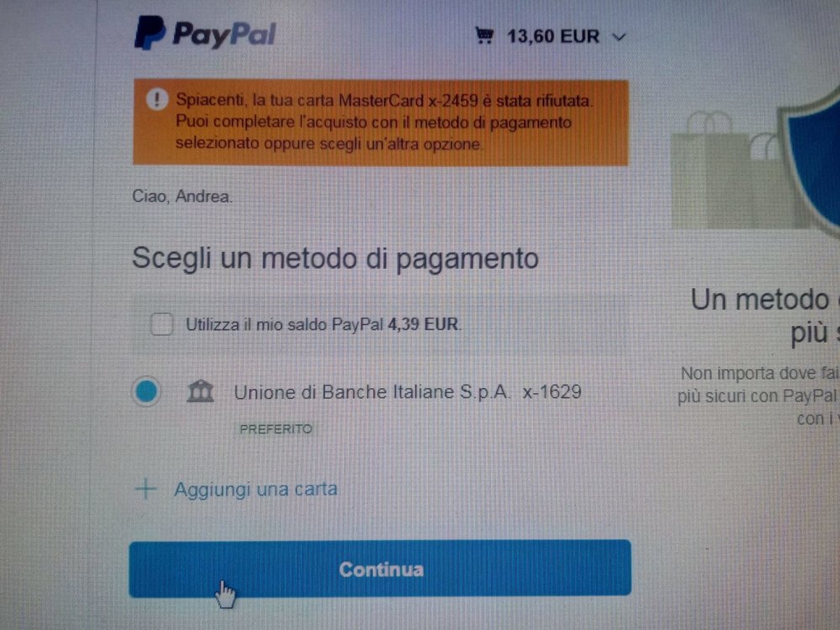The image size is (840, 630).
Task: Click the bank building icon
Action: point(200,391)
